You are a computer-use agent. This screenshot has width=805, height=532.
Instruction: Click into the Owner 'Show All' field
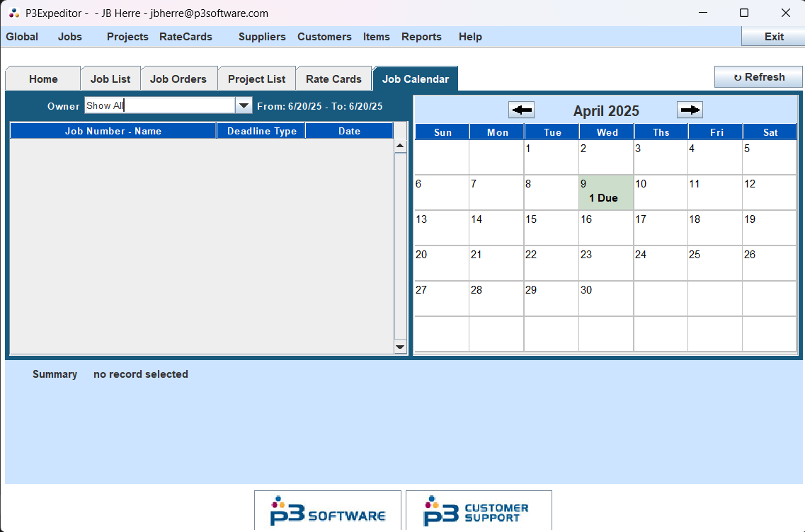click(160, 105)
